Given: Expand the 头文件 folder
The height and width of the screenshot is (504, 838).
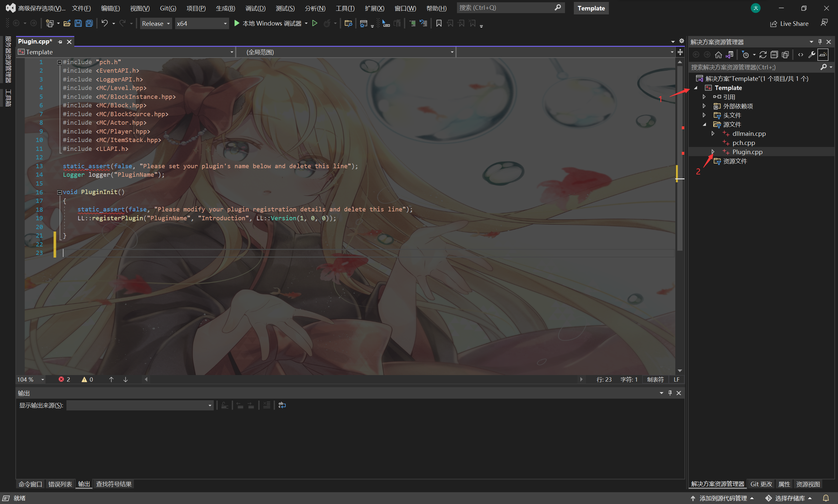Looking at the screenshot, I should tap(704, 116).
